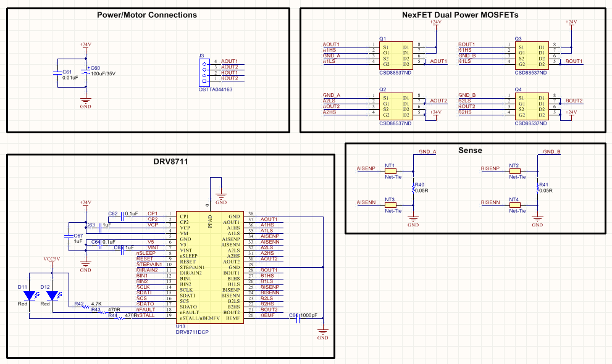Select capacitor C63 symbol
The image size is (612, 364).
100,228
